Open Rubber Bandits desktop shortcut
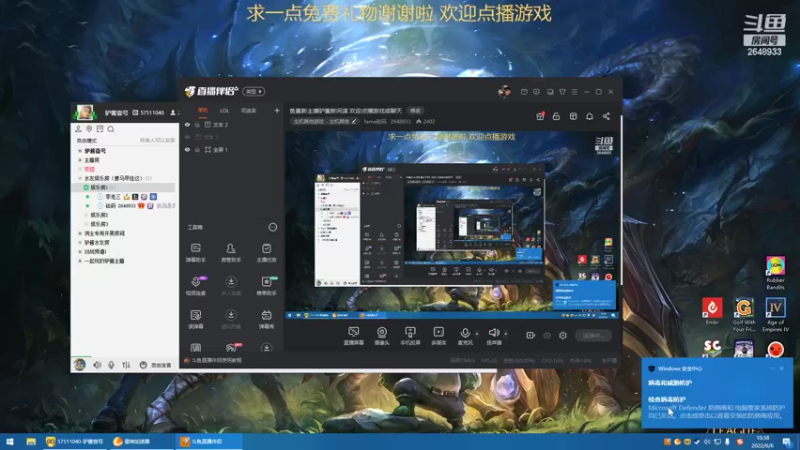 [776, 273]
